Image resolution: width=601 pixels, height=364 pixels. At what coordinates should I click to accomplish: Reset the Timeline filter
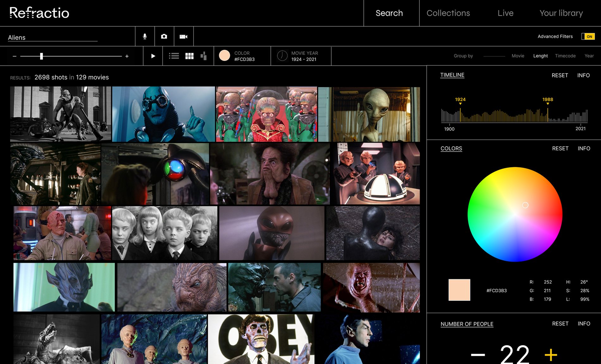tap(560, 75)
